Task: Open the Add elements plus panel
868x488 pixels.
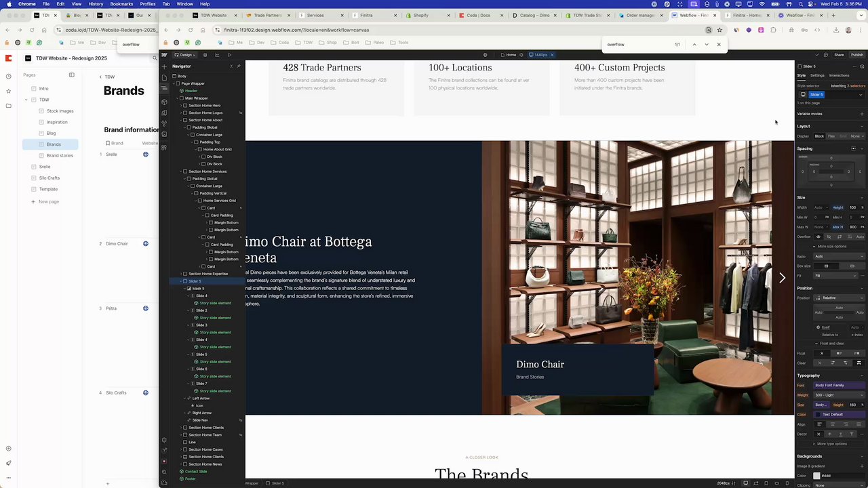Action: pyautogui.click(x=164, y=66)
